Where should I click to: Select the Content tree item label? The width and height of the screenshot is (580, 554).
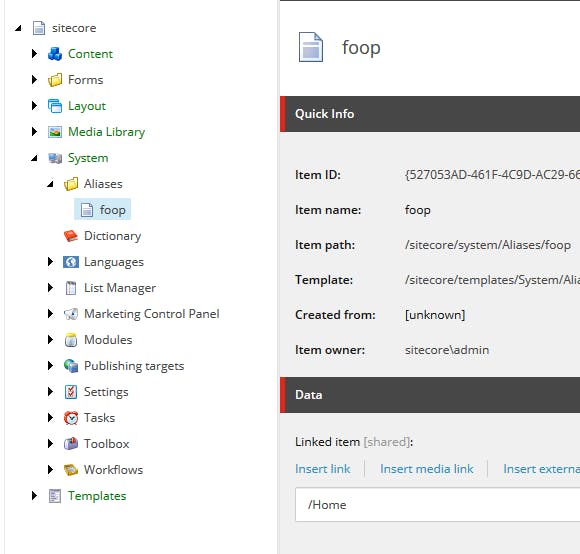(90, 54)
